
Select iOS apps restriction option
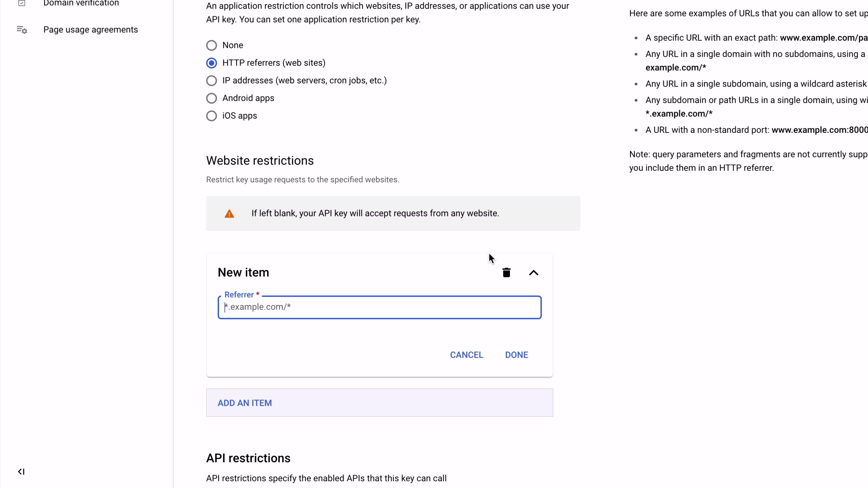[212, 115]
